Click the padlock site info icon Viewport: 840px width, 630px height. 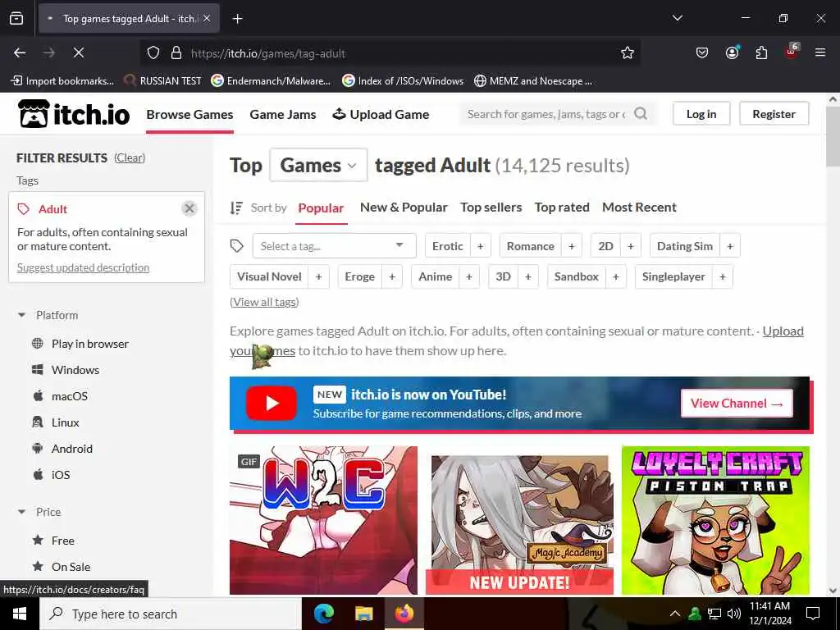[176, 52]
